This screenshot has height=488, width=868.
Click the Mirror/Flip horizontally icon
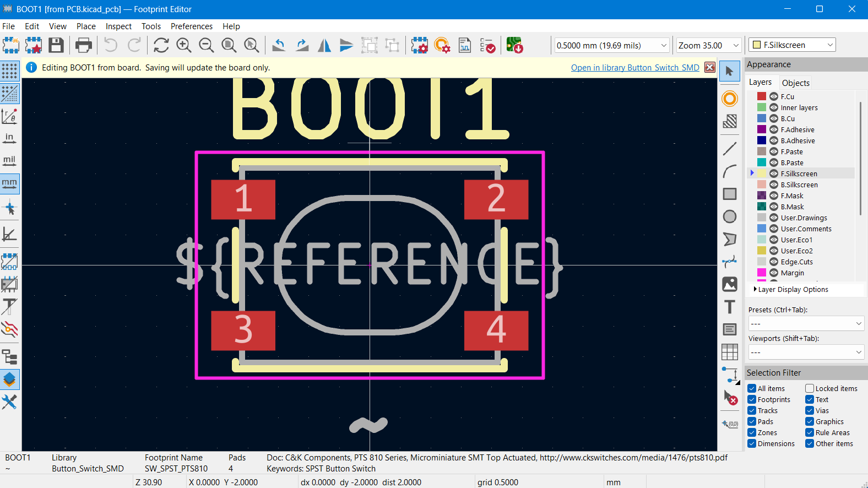pyautogui.click(x=324, y=45)
